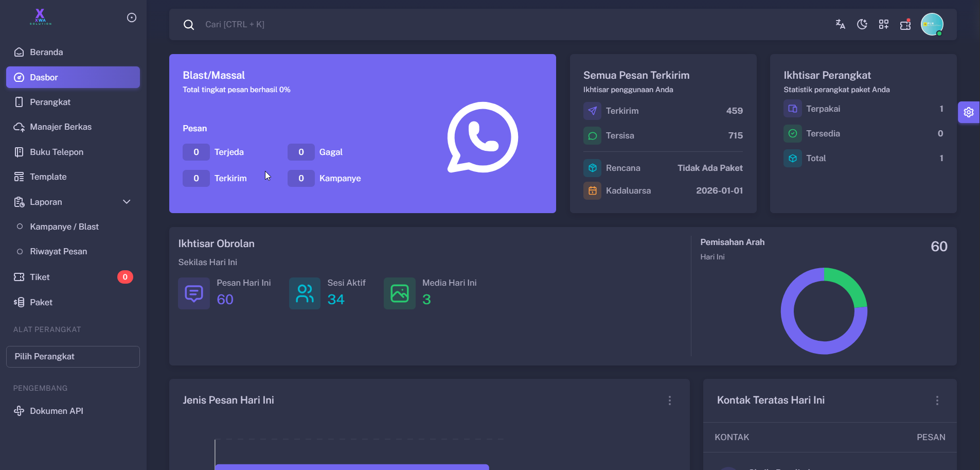Navigate to Beranda
The height and width of the screenshot is (470, 980).
pyautogui.click(x=46, y=52)
